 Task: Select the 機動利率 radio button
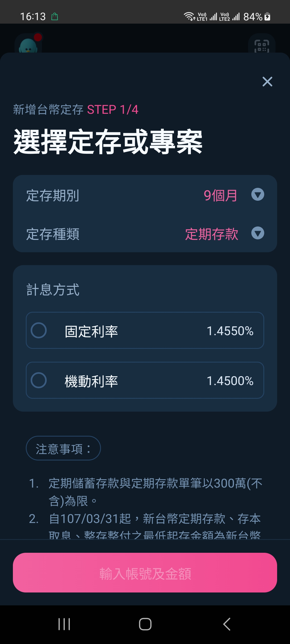[39, 380]
